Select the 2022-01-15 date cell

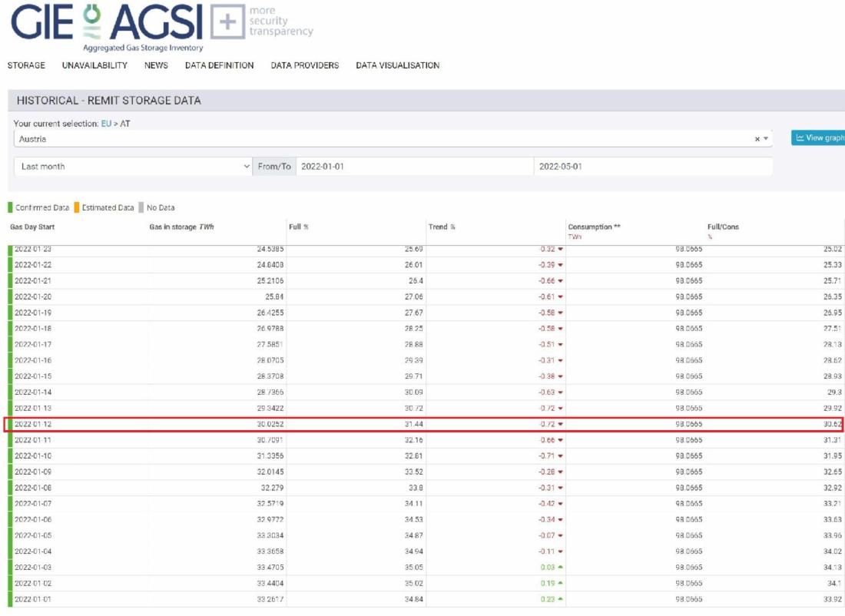[x=33, y=376]
